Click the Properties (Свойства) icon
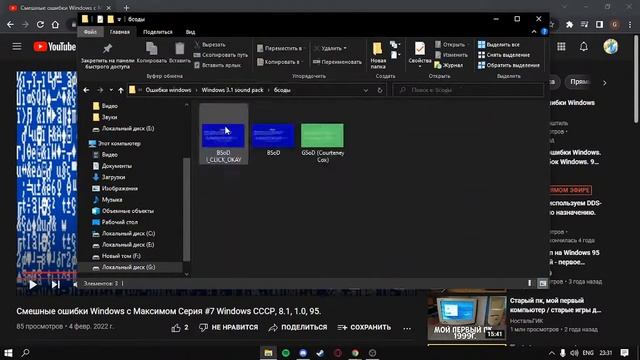 coord(420,49)
